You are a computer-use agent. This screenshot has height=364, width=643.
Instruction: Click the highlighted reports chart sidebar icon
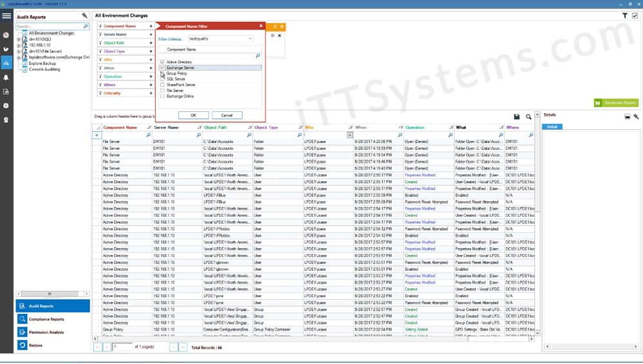click(x=6, y=63)
